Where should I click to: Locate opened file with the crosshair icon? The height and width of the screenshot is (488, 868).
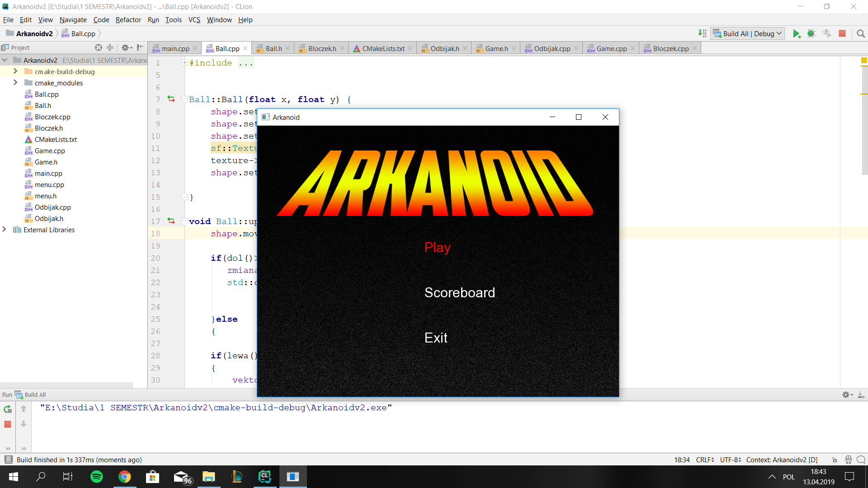[x=98, y=47]
